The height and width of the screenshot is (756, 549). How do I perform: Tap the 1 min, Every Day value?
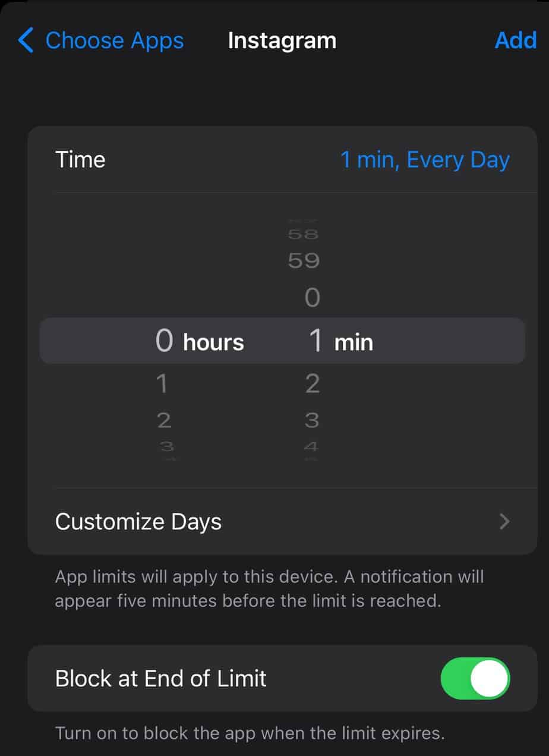coord(425,160)
